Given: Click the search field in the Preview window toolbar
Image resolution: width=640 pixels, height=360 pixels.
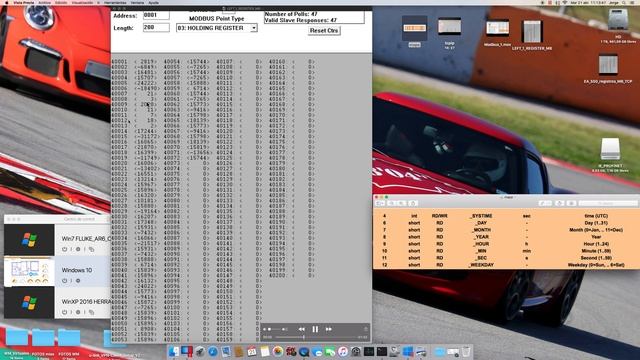Looking at the screenshot, I should (x=608, y=203).
